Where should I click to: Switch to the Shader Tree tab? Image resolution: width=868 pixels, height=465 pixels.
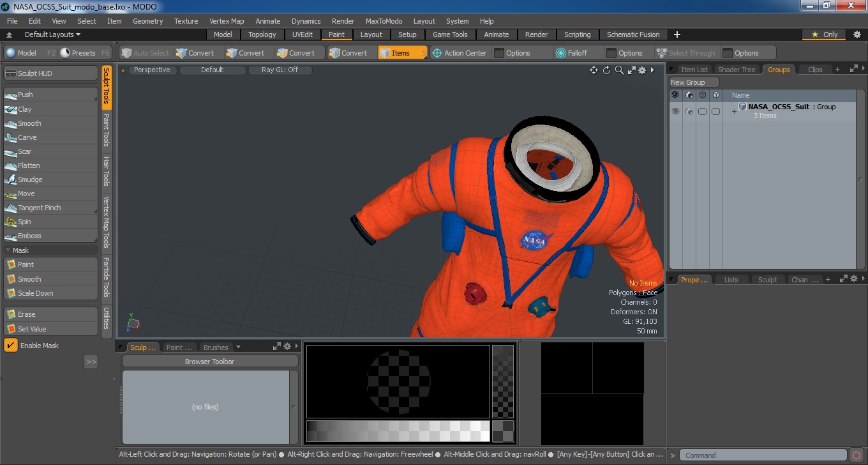point(736,70)
